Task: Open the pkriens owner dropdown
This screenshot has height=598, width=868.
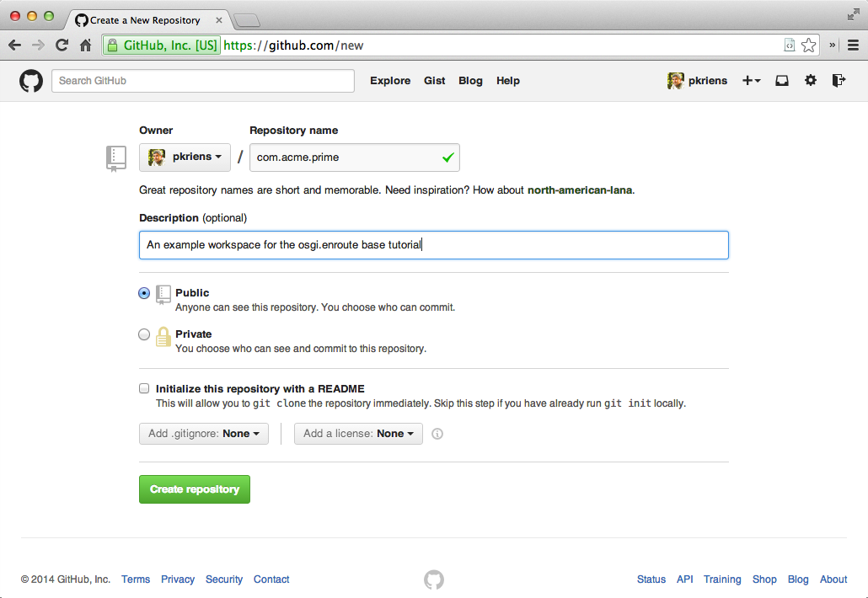Action: [185, 158]
